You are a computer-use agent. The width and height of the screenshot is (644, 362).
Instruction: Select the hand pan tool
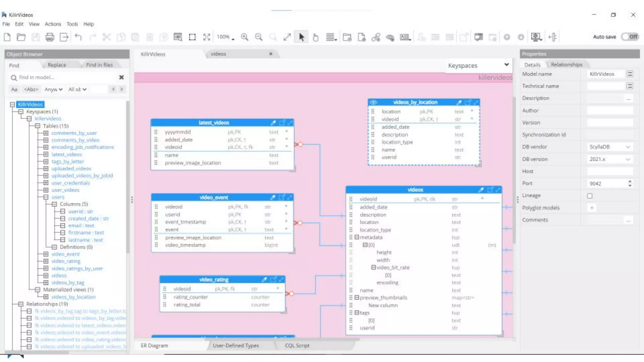point(316,37)
